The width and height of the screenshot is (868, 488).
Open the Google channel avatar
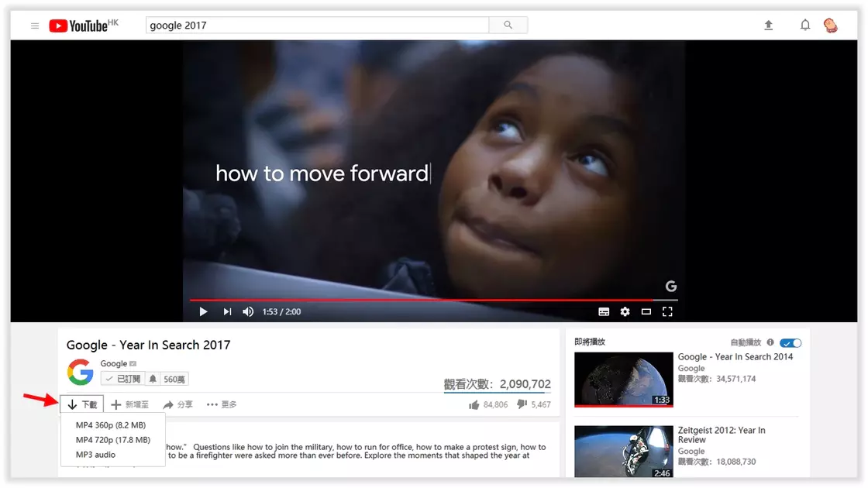coord(81,372)
